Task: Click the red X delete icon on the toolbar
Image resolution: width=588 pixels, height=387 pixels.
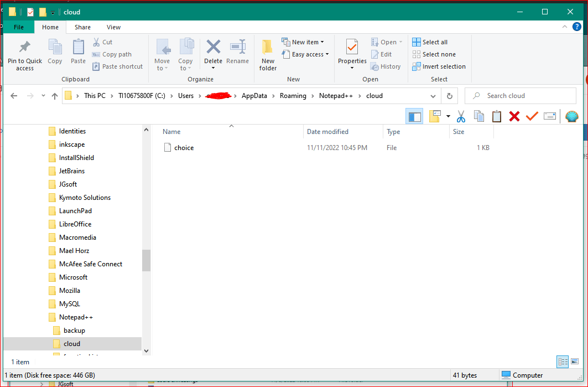Action: pos(515,116)
